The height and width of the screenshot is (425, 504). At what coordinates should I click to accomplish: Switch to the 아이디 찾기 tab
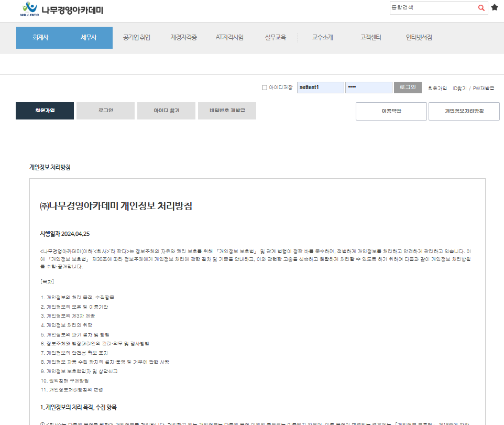coord(167,111)
